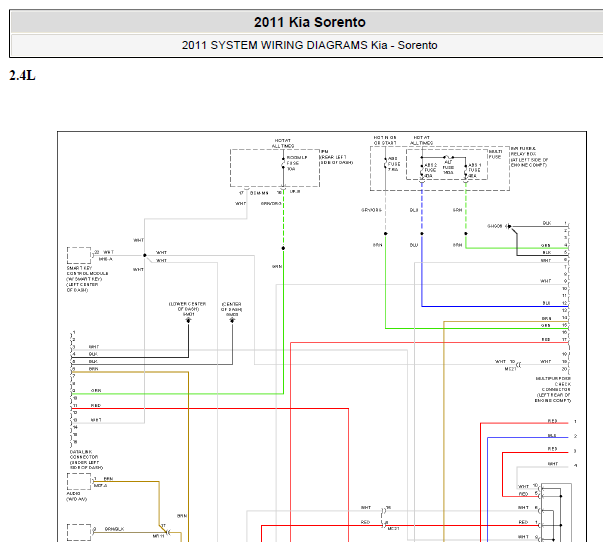Click the ALT FUSE label in multi fuse box
The height and width of the screenshot is (542, 603).
click(x=448, y=167)
